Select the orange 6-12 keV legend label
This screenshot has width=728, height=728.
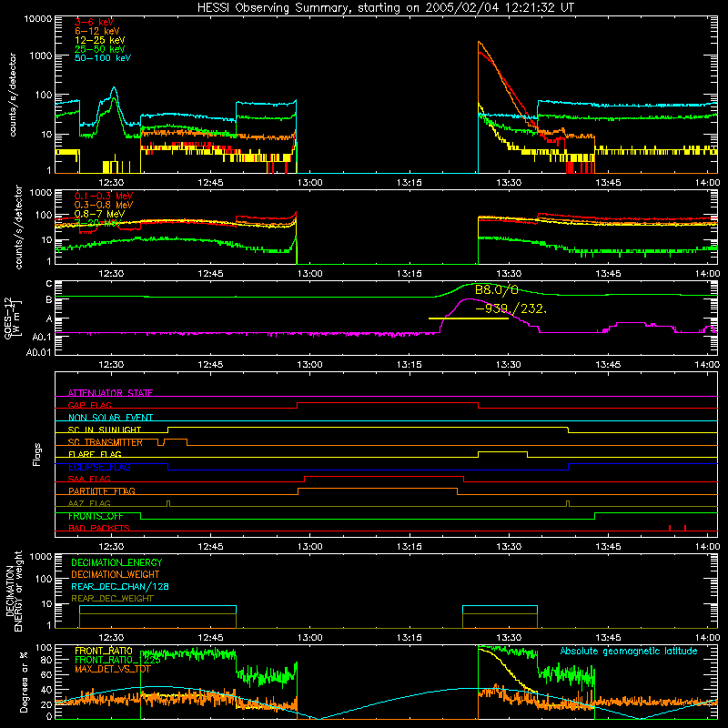[97, 31]
